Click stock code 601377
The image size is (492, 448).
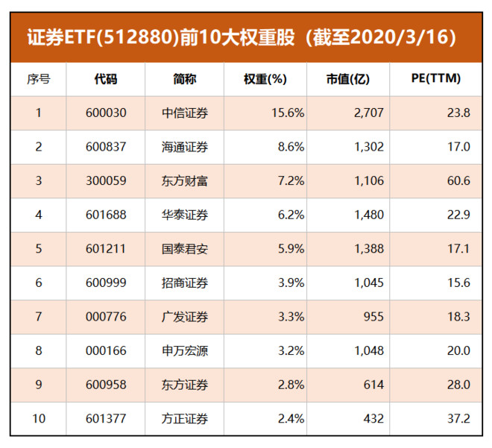tap(106, 419)
